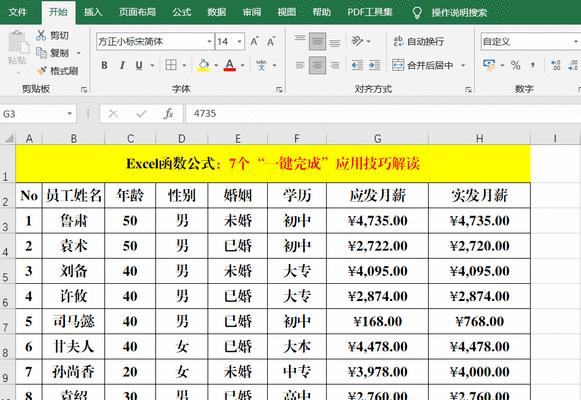Screen dimensions: 581x400
Task: Open the Borders dropdown arrow
Action: click(x=184, y=66)
